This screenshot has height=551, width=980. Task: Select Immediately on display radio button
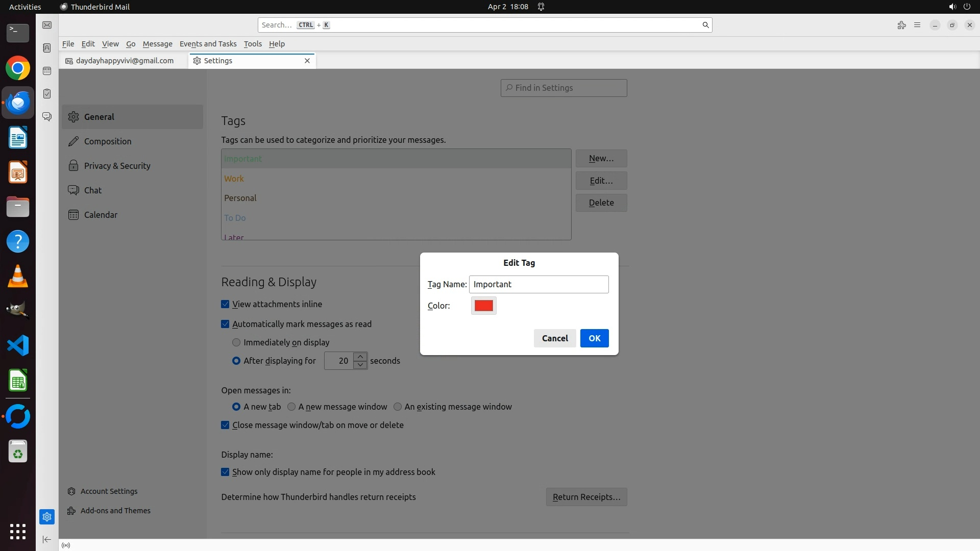[x=236, y=342]
